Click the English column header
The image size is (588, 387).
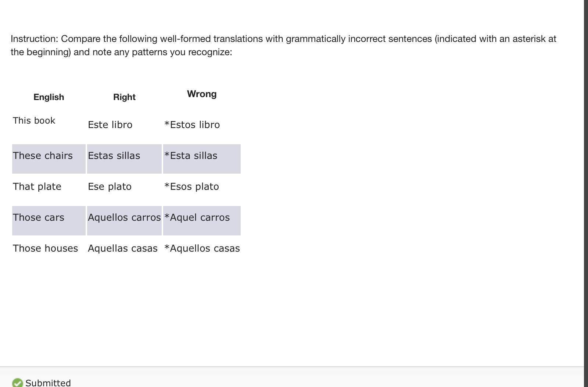click(49, 97)
